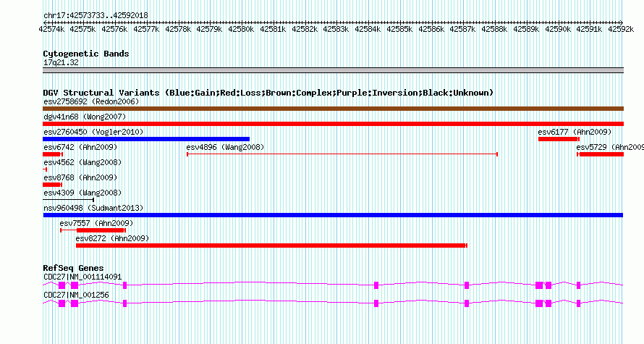Click the 42580k ruler tick label
The image size is (644, 344).
point(241,29)
